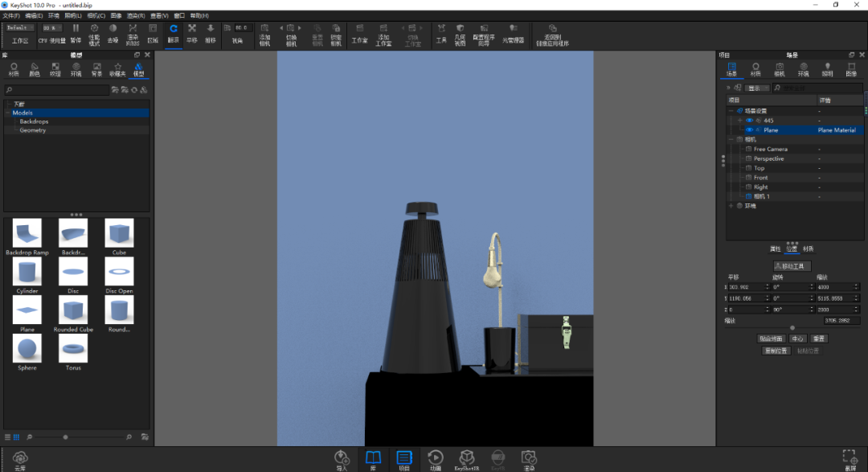
Task: Open KeyShotXR in bottom toolbar
Action: pos(467,460)
